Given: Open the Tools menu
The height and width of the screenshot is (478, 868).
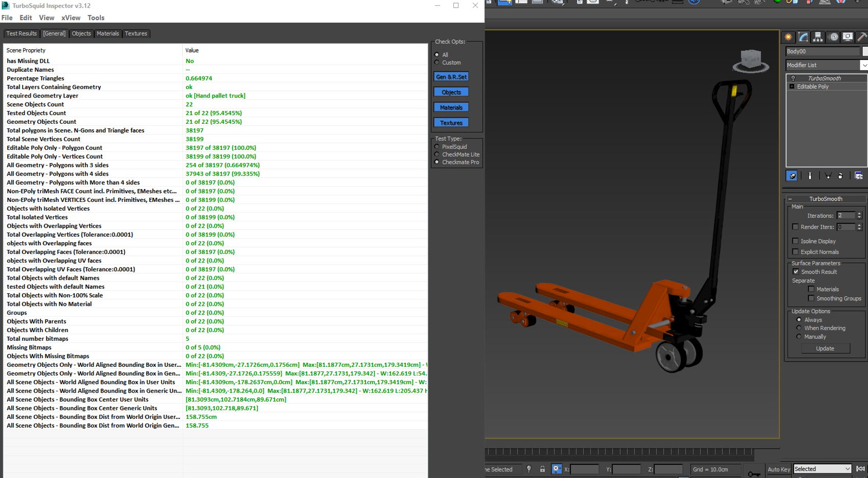Looking at the screenshot, I should (x=96, y=18).
